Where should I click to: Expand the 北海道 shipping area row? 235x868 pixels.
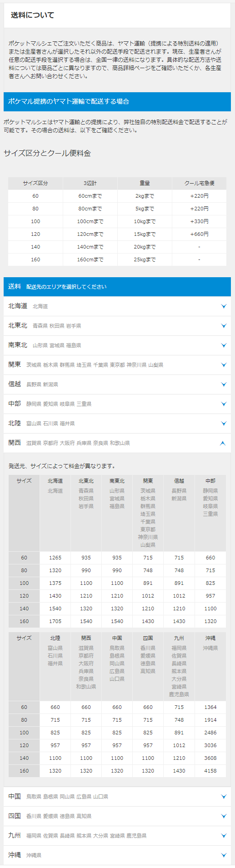[x=117, y=306]
